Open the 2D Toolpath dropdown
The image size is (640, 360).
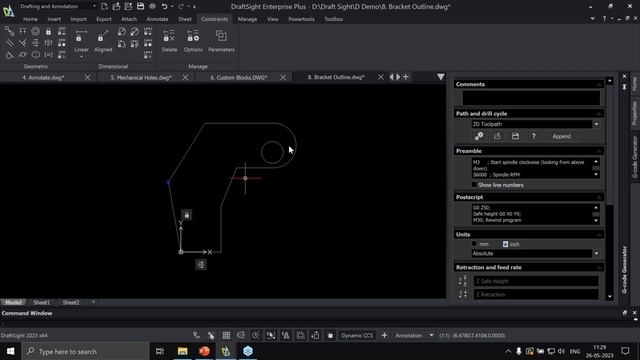(596, 124)
